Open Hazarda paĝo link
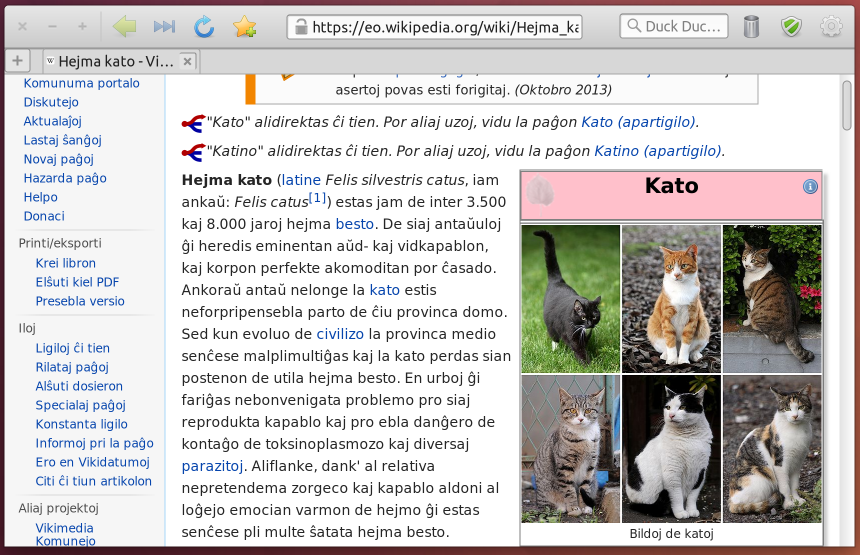Screen dimensions: 860x555 [x=65, y=178]
